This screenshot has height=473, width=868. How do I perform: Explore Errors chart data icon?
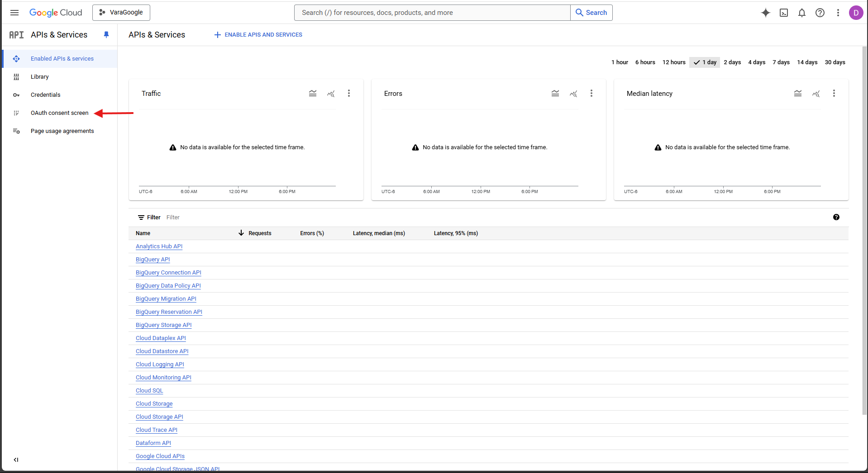click(573, 94)
